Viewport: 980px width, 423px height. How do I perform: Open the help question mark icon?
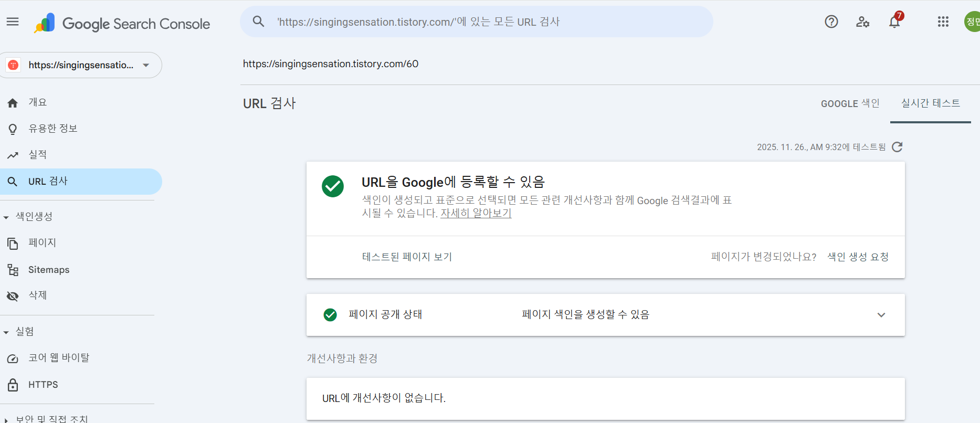tap(831, 22)
